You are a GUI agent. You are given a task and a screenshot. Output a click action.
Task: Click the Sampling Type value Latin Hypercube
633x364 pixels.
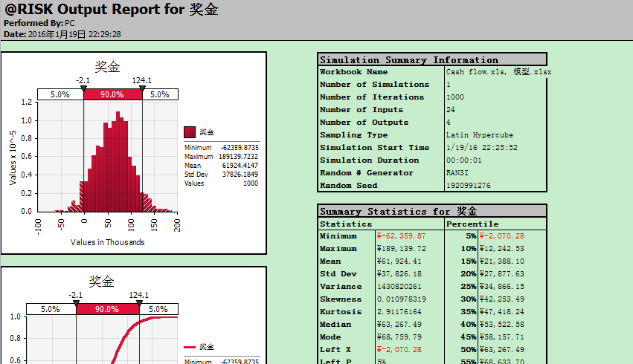(480, 135)
